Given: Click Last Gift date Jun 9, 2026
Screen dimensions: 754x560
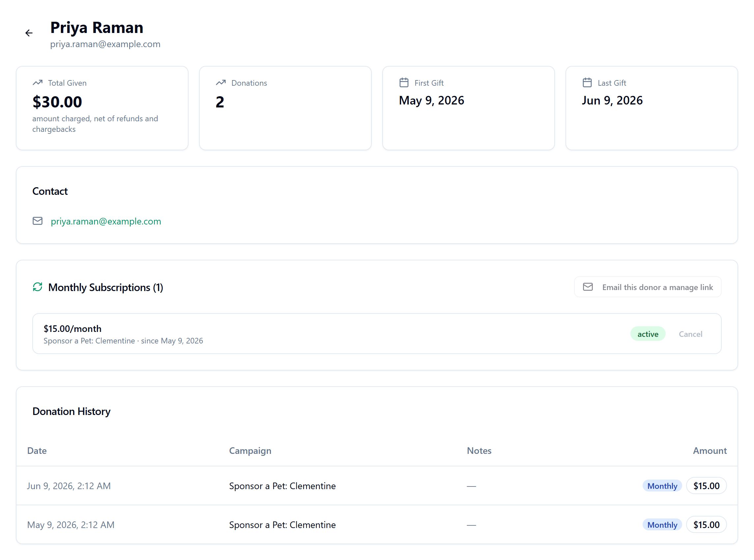Looking at the screenshot, I should (x=612, y=100).
